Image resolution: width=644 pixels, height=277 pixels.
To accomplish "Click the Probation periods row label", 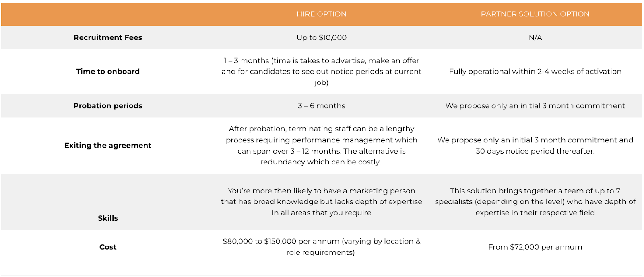I will pyautogui.click(x=108, y=106).
